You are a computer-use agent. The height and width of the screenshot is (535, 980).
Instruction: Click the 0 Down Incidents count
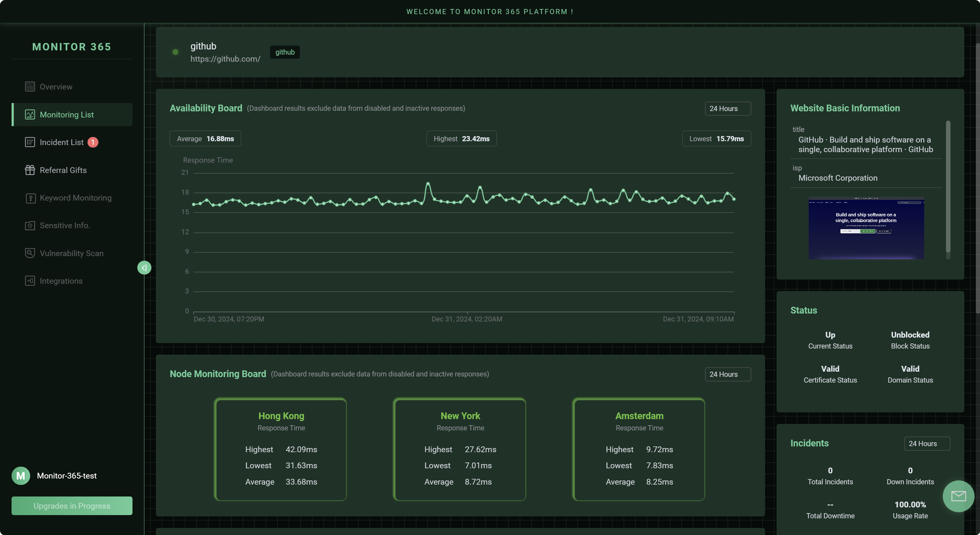pos(910,471)
